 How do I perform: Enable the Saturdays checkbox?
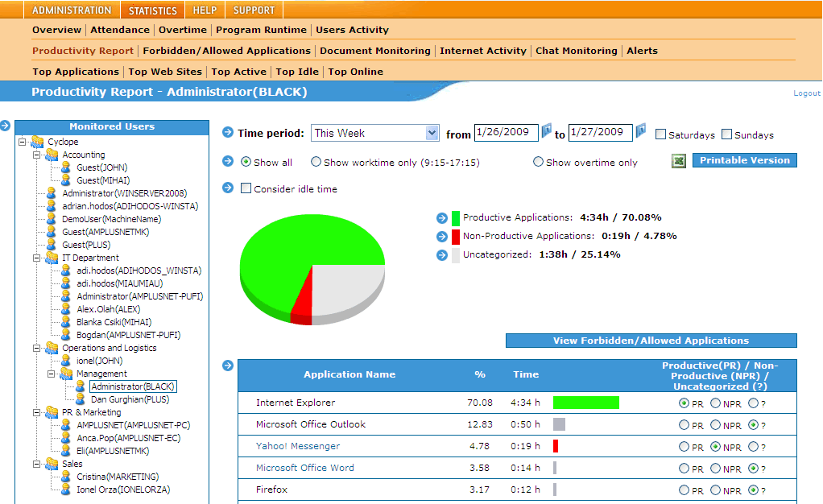tap(660, 134)
